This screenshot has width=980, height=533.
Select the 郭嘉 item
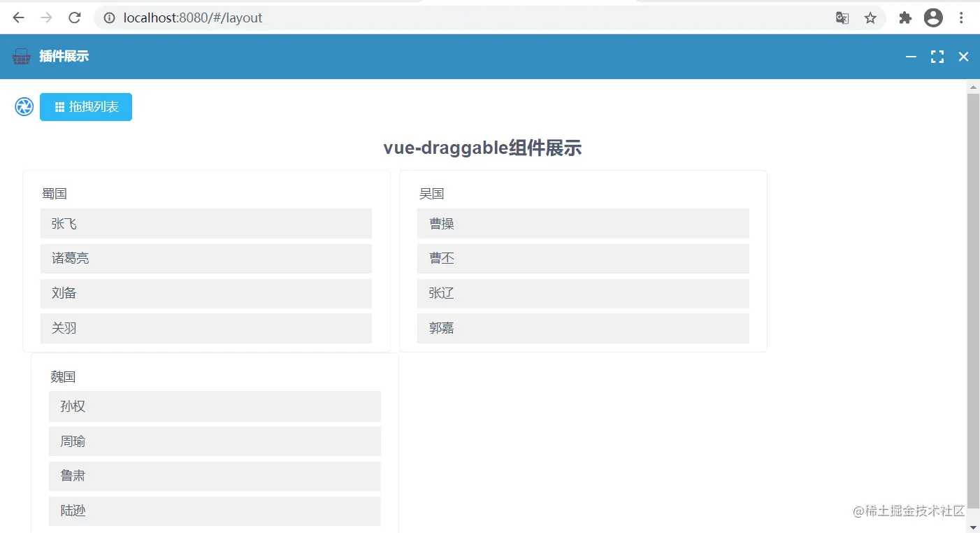(x=583, y=328)
